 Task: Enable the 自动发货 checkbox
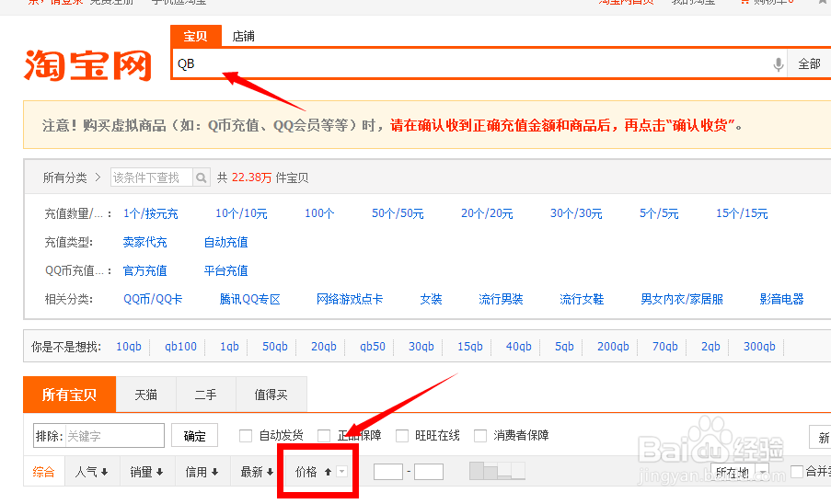point(246,436)
